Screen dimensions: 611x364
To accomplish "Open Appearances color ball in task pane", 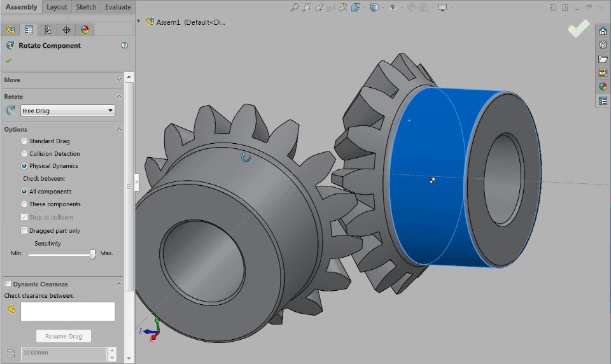I will tap(603, 87).
